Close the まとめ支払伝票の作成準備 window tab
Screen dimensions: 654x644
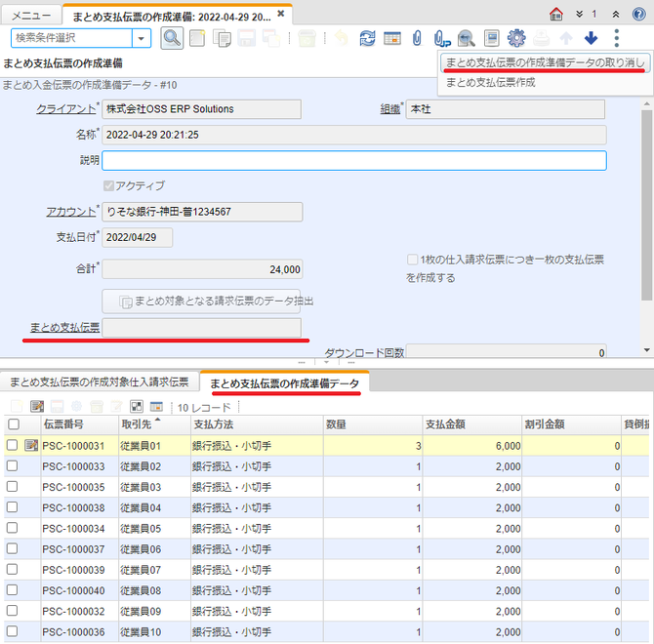click(281, 14)
